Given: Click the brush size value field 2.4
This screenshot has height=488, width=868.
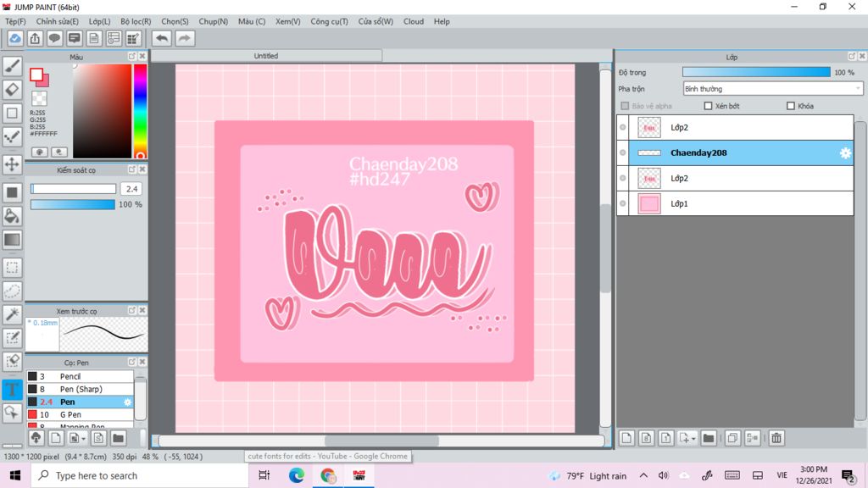Looking at the screenshot, I should [131, 189].
